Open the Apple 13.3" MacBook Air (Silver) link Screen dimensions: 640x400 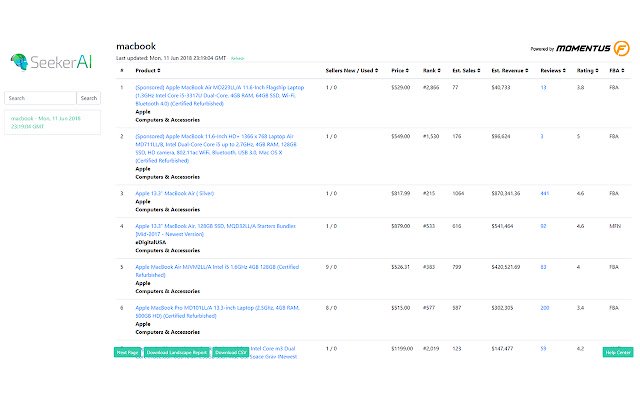(174, 193)
